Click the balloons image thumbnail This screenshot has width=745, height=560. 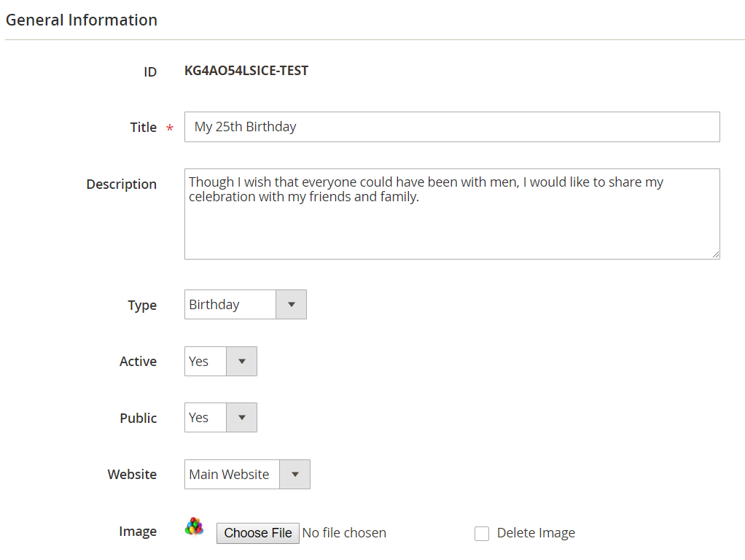(x=195, y=526)
